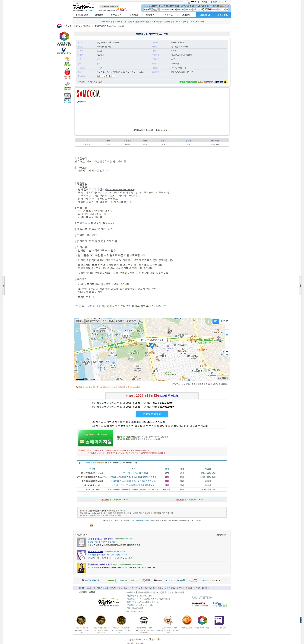
Task: Open the 연봉정보 menu tab
Action: [x=134, y=15]
